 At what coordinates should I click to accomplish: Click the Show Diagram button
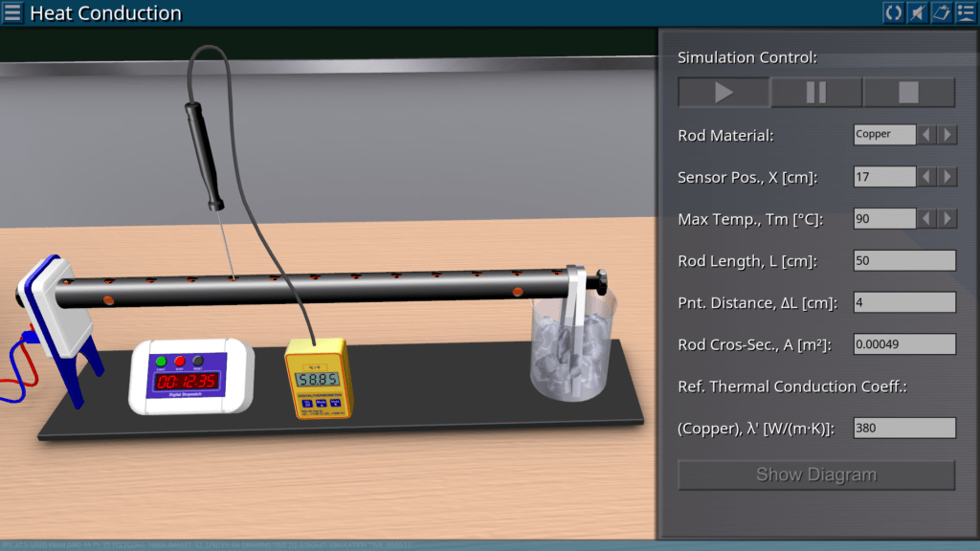816,474
